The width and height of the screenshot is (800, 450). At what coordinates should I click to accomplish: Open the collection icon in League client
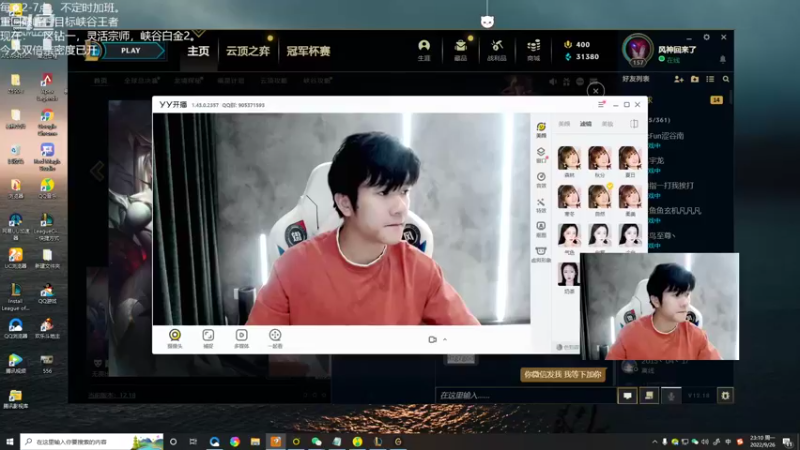point(460,50)
